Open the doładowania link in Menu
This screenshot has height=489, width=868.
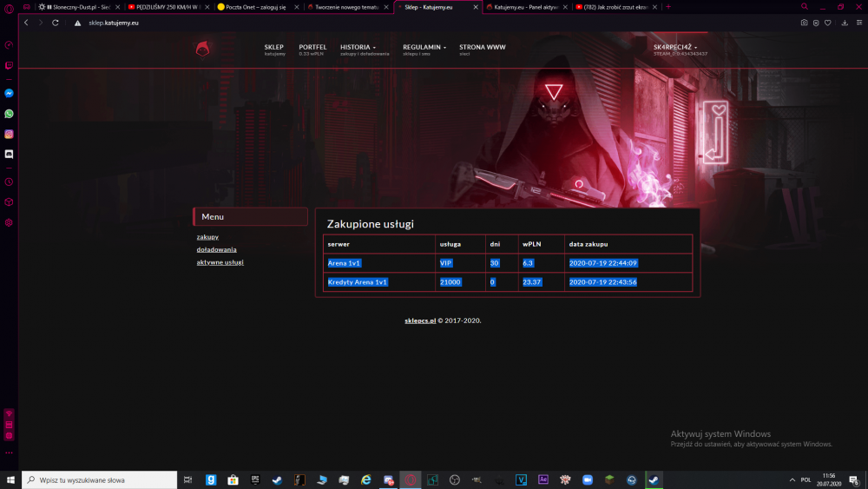point(216,249)
